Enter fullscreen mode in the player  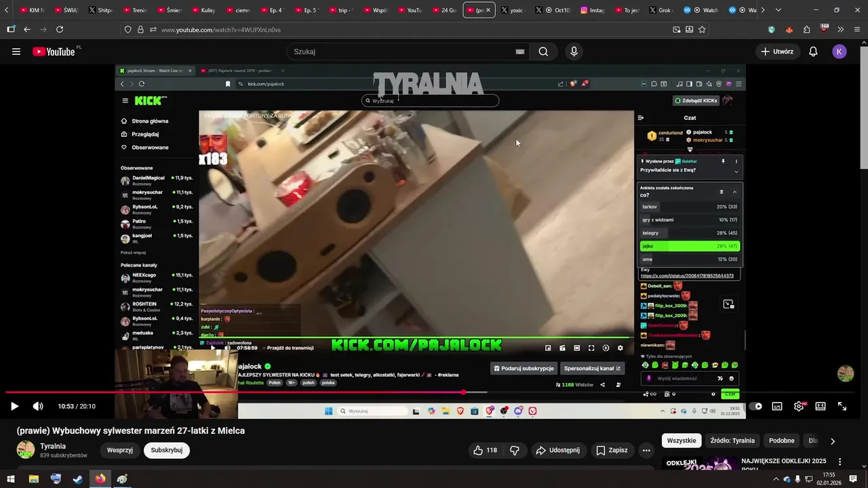point(842,406)
